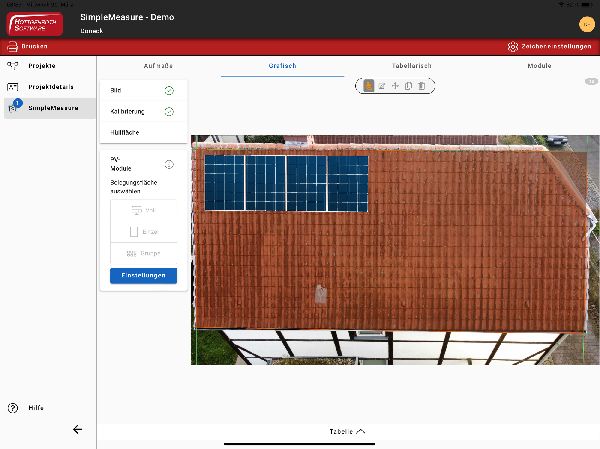Viewport: 600px width, 449px height.
Task: Click the back arrow in sidebar
Action: pos(77,429)
